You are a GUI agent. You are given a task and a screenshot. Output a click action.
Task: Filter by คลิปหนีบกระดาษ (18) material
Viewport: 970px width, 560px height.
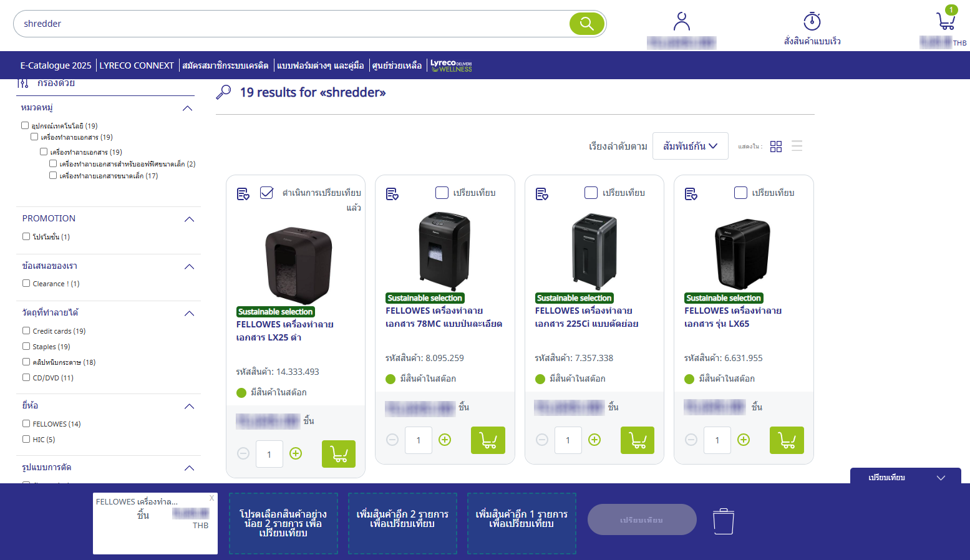coord(26,362)
